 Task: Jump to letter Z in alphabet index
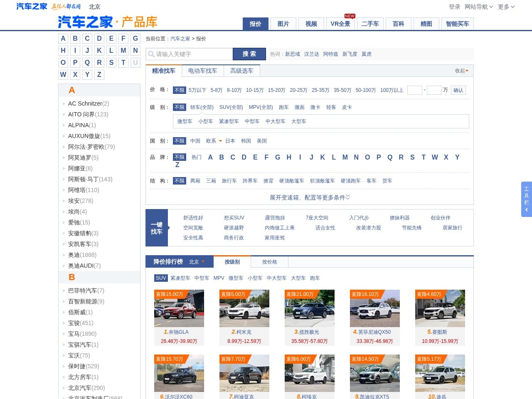pyautogui.click(x=99, y=75)
